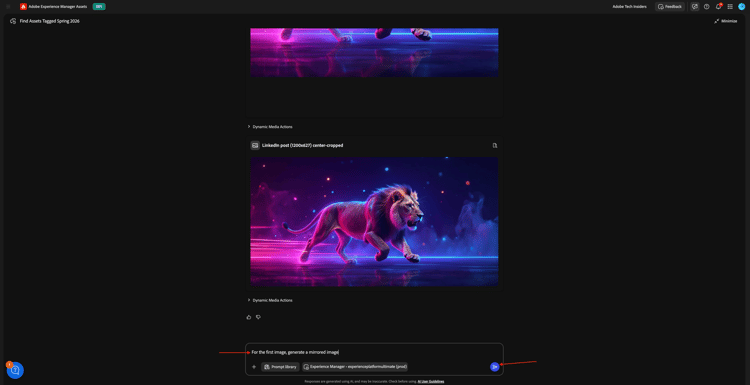Viewport: 750px width, 385px height.
Task: Open the partially visible top cropped image
Action: [374, 52]
